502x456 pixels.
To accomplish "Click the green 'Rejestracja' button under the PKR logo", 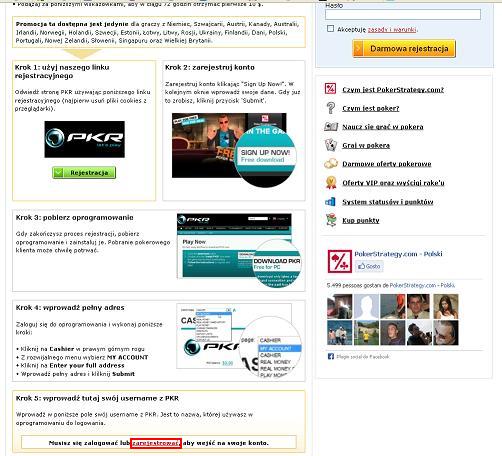I will pos(84,173).
